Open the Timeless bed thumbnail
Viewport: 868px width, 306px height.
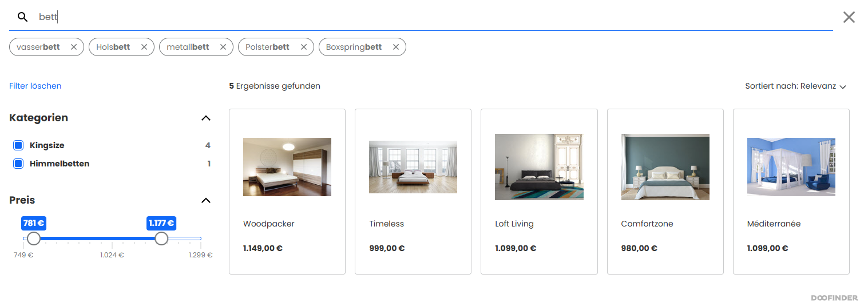[x=413, y=167]
